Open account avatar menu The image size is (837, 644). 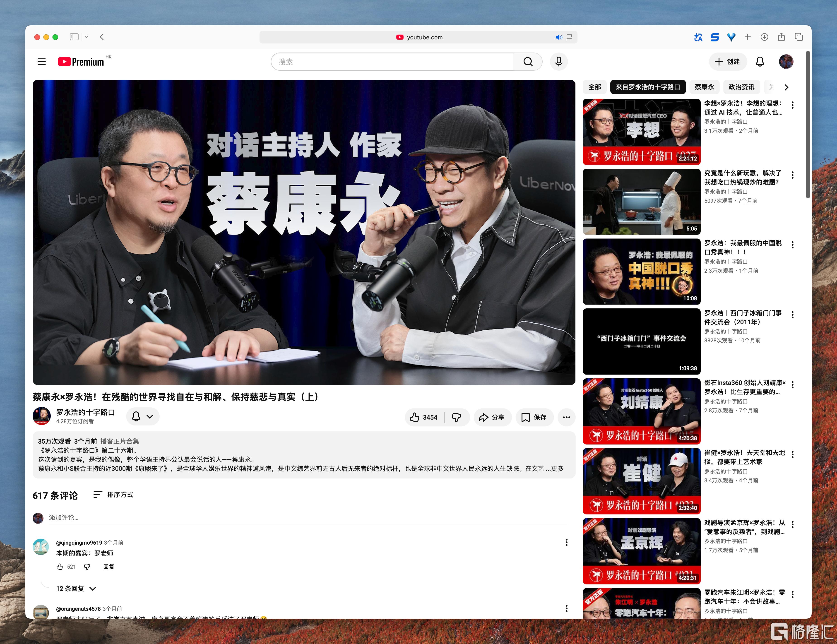(786, 62)
